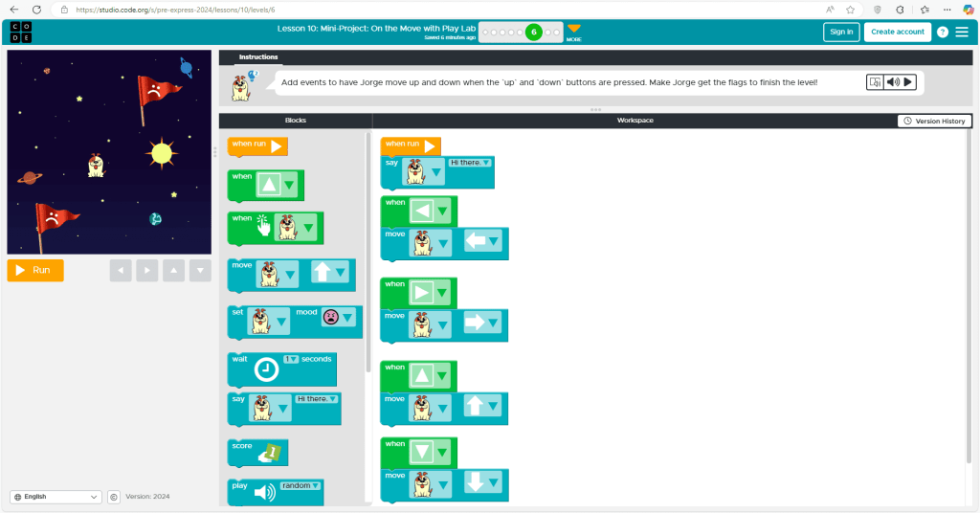Click the Code.org logo in the header

(21, 32)
